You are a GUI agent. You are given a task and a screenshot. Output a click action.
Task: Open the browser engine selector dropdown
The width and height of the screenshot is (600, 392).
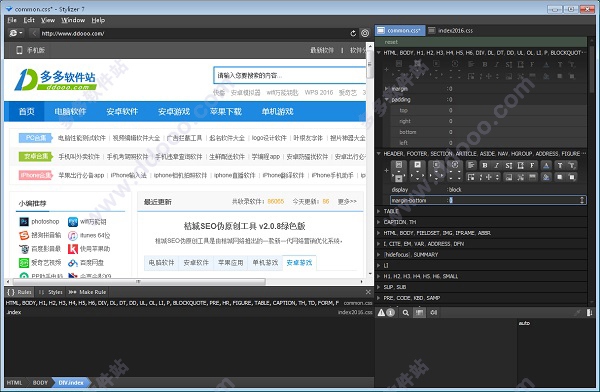(x=16, y=33)
